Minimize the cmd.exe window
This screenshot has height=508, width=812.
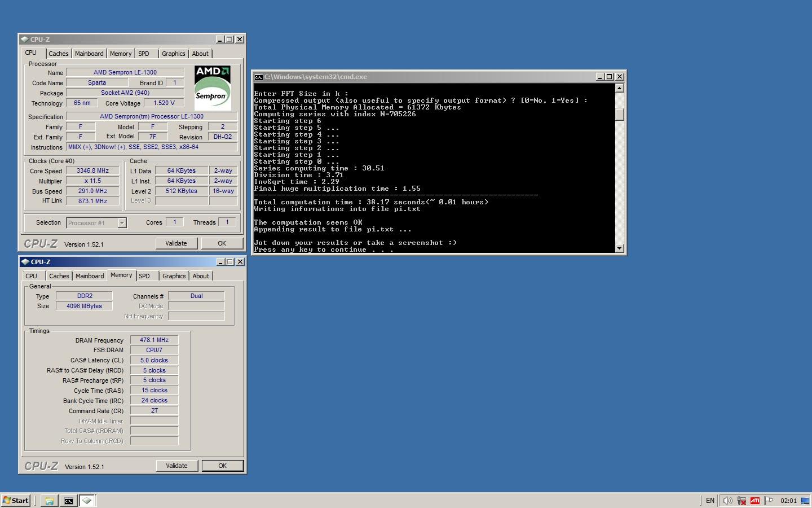600,77
